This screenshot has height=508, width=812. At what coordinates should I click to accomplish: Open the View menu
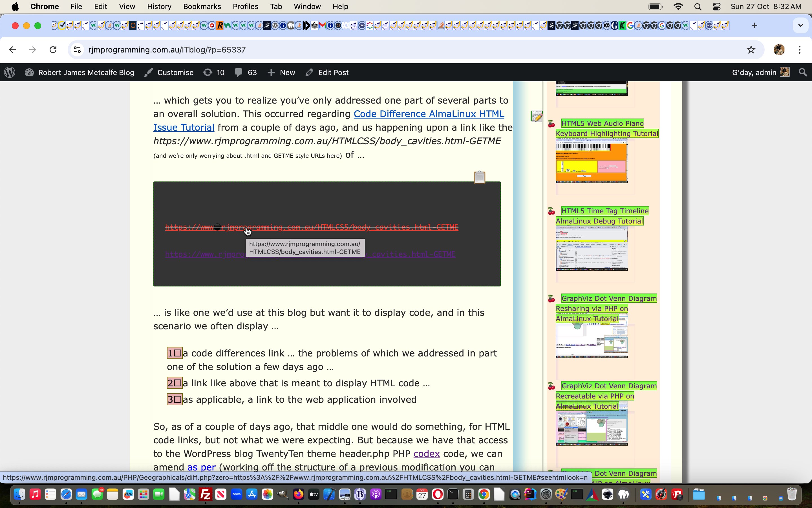coord(127,7)
